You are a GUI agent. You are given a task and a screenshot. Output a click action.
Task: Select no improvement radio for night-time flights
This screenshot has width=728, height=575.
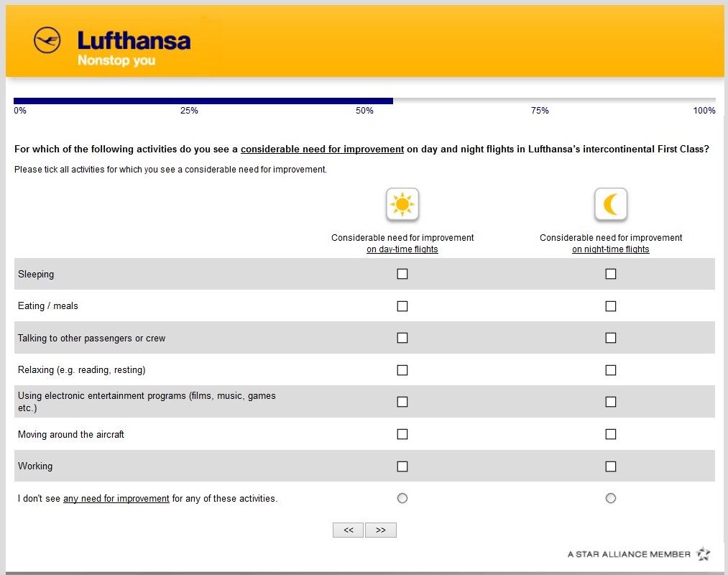pyautogui.click(x=611, y=498)
